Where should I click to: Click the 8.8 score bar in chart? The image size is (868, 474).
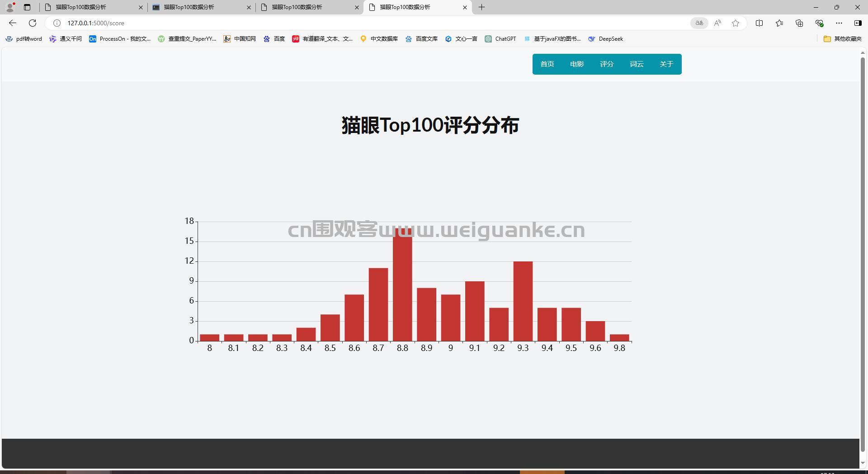click(402, 284)
